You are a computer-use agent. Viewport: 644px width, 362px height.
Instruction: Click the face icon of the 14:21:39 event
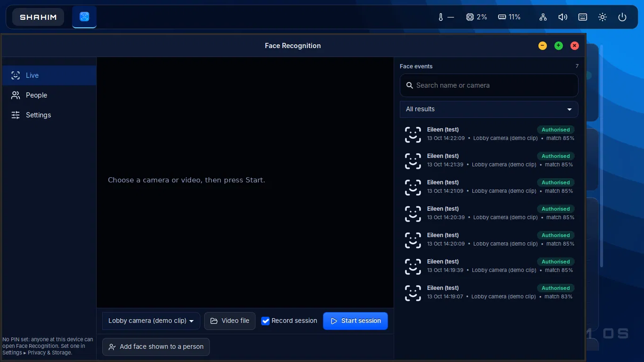point(413,161)
